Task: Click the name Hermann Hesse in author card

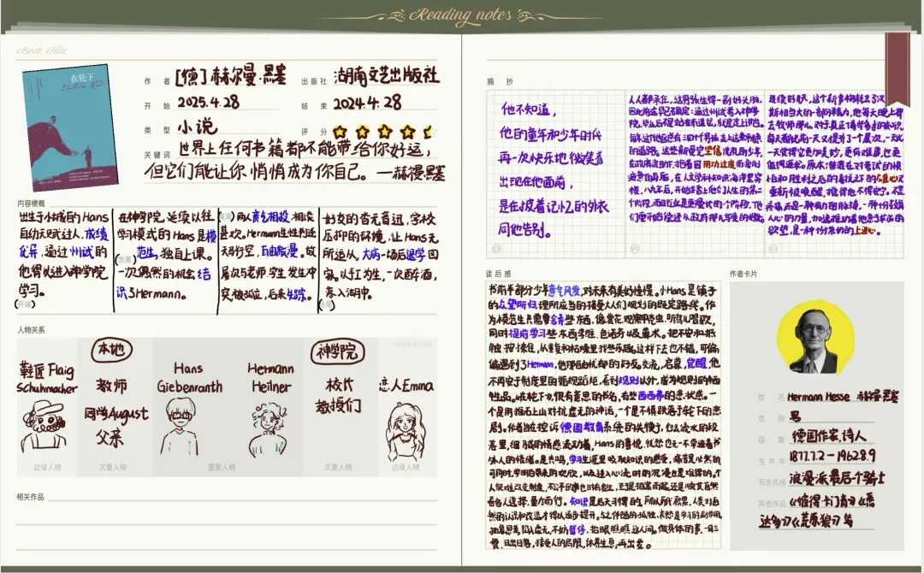Action: tap(819, 397)
